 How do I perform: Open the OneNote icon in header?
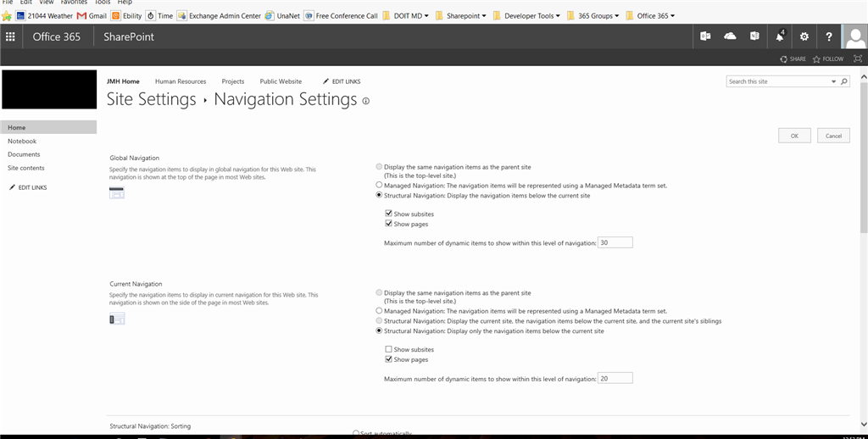(754, 36)
